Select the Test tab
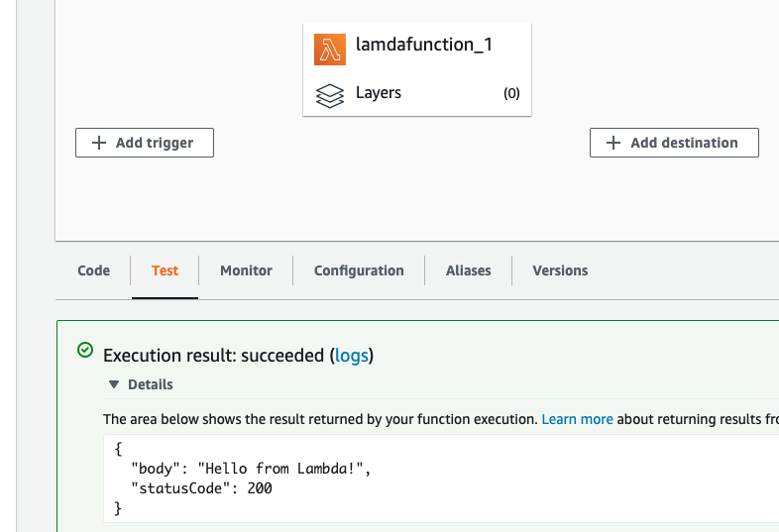Viewport: 779px width, 532px height. 165,270
